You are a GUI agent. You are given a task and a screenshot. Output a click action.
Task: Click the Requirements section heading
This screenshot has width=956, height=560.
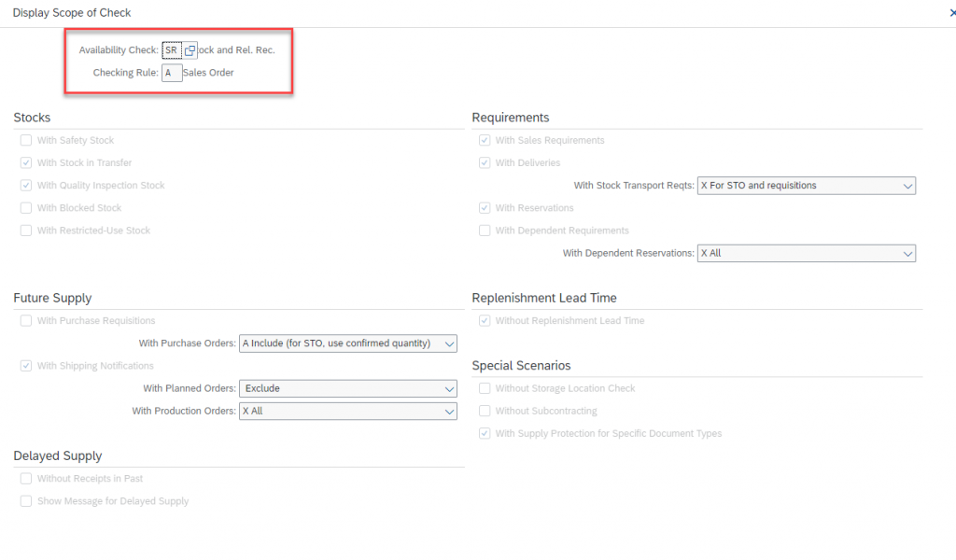pyautogui.click(x=511, y=118)
